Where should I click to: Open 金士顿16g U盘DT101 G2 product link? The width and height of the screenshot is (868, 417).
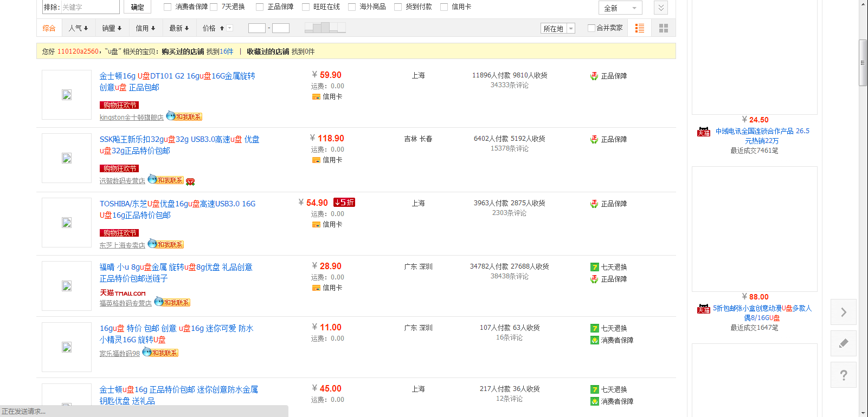click(x=177, y=82)
